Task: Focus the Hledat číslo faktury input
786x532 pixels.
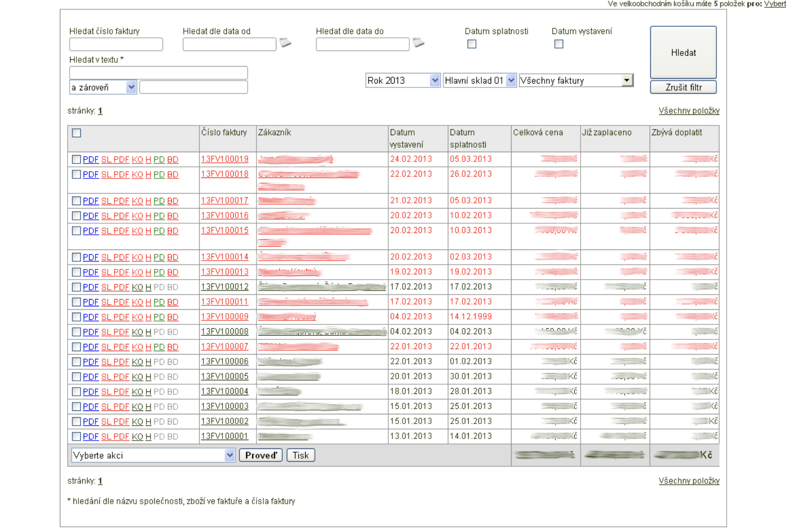Action: pyautogui.click(x=116, y=45)
